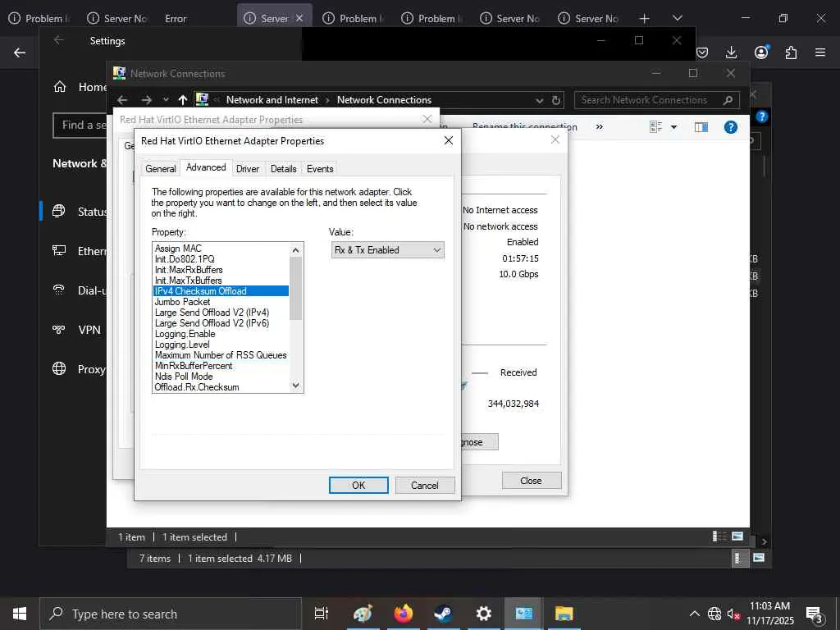Select Maximum Number of RSS Queues
The height and width of the screenshot is (630, 840).
point(221,355)
